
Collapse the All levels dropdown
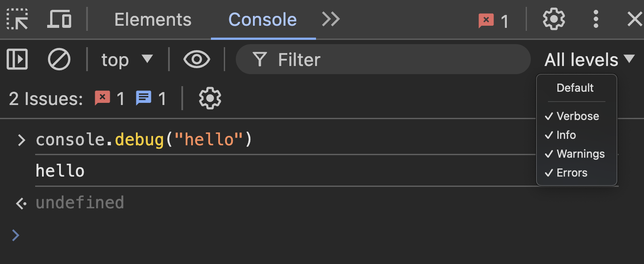point(590,60)
